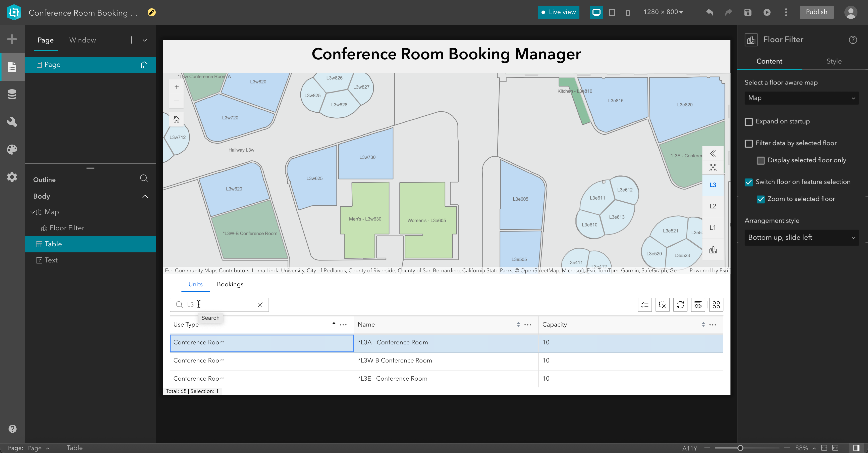Screen dimensions: 868x453
Task: Click the zoom level slider handle
Action: click(x=740, y=448)
